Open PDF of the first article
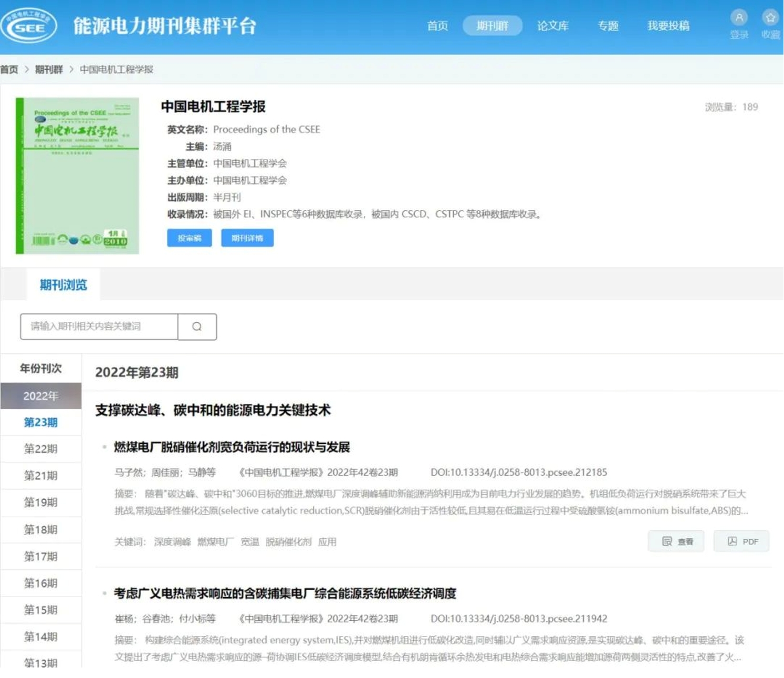The image size is (784, 678). click(741, 541)
